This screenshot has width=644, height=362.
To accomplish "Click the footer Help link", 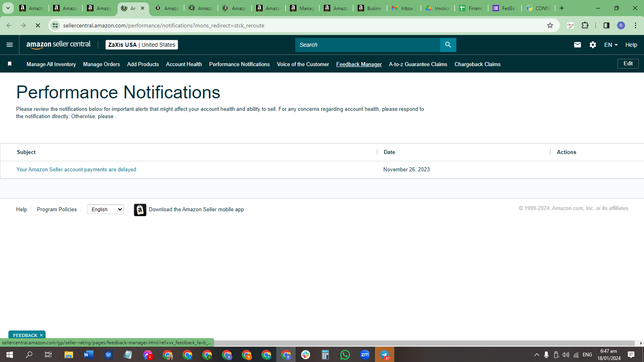I will (21, 210).
